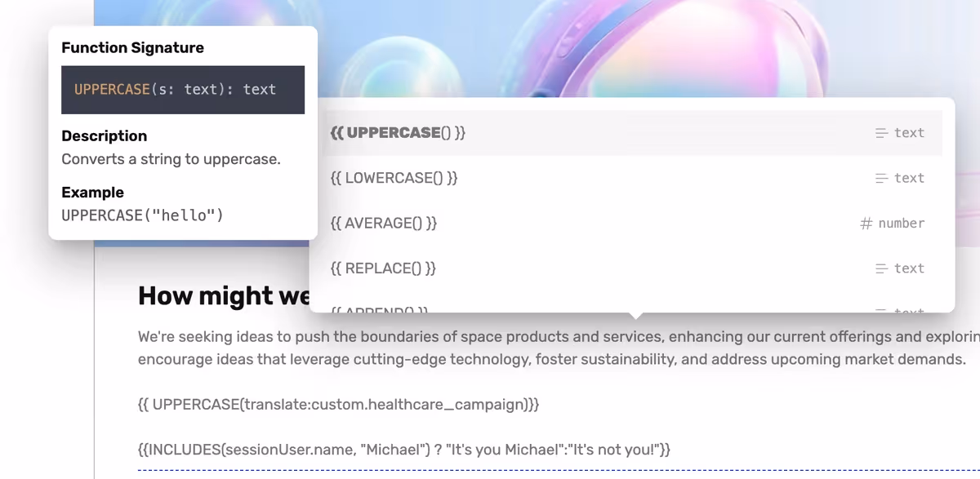Click the text type icon beside UPPERCASE
Screen dimensions: 980x479
pos(881,133)
